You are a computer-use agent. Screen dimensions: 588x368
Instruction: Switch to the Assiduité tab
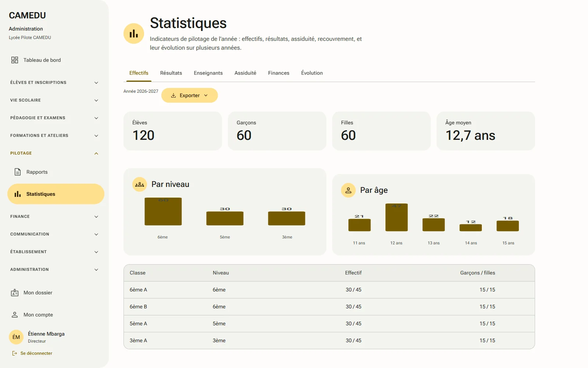click(x=245, y=73)
